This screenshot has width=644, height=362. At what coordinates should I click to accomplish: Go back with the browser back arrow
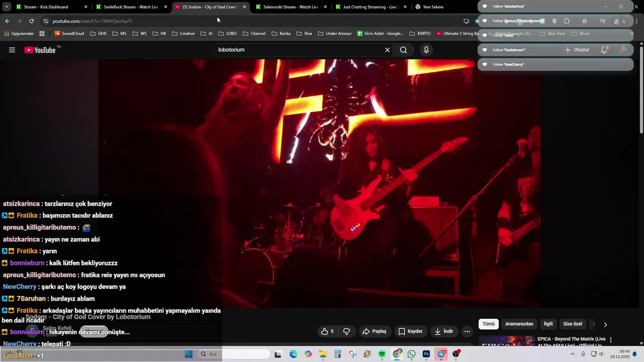point(7,21)
